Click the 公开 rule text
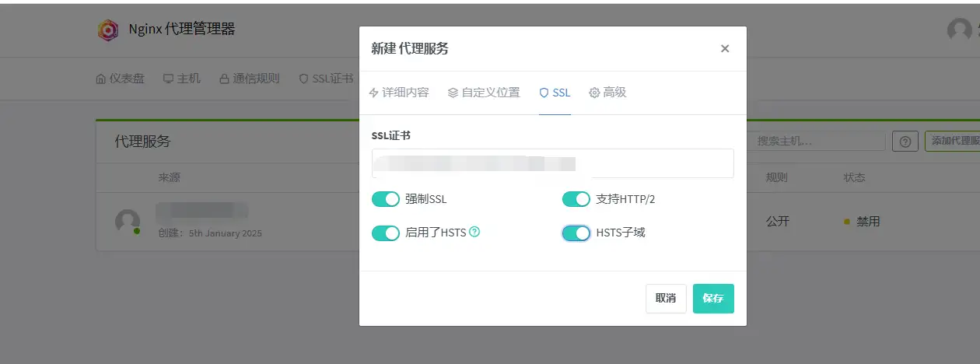980x364 pixels. point(778,222)
